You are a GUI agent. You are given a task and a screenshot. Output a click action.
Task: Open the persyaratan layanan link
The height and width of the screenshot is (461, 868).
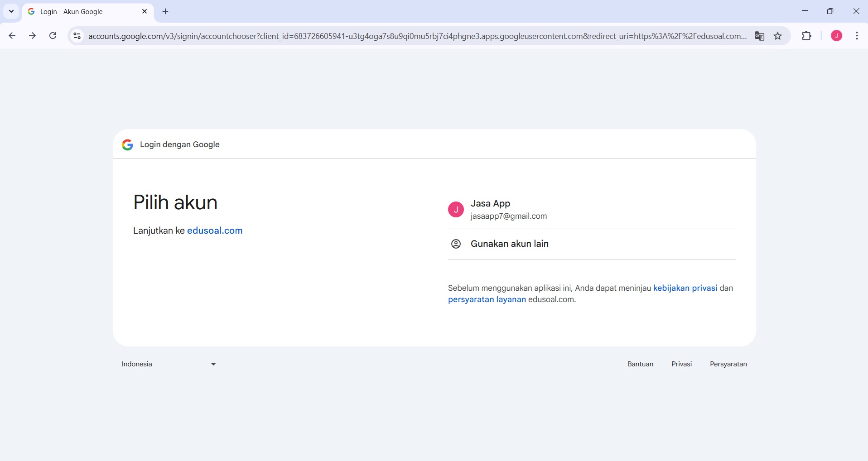pos(487,299)
